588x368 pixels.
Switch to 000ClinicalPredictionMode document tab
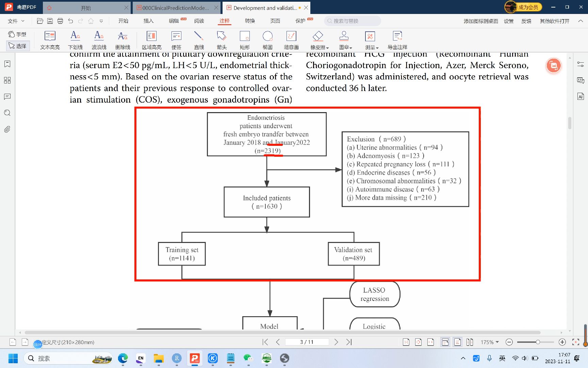[x=176, y=8]
